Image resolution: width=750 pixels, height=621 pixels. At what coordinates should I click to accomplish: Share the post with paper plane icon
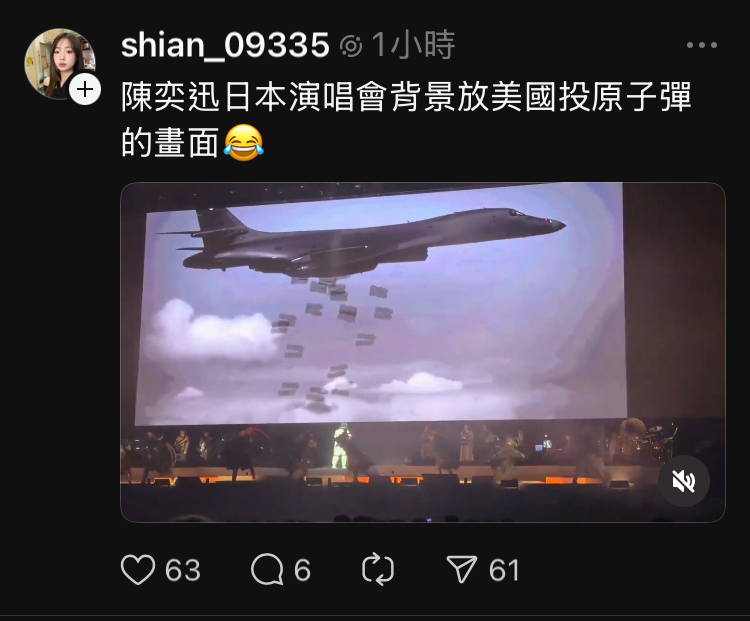tap(462, 569)
